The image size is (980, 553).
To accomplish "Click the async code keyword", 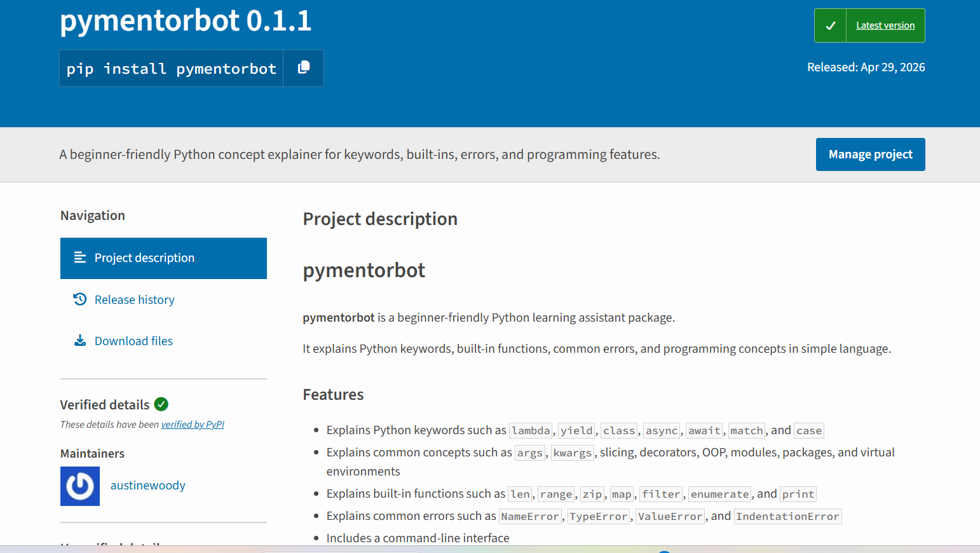I will click(662, 431).
